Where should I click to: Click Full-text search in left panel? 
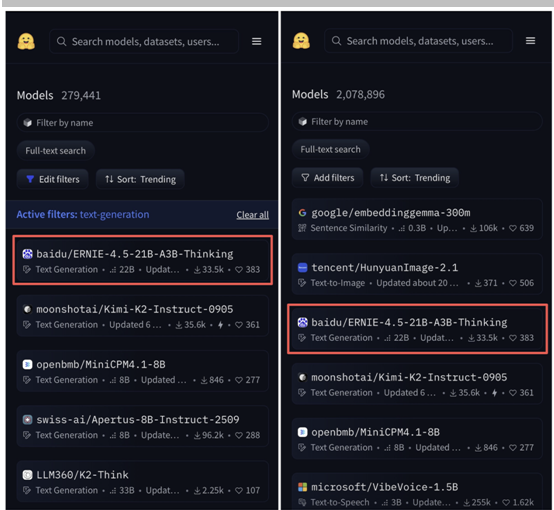pyautogui.click(x=55, y=151)
